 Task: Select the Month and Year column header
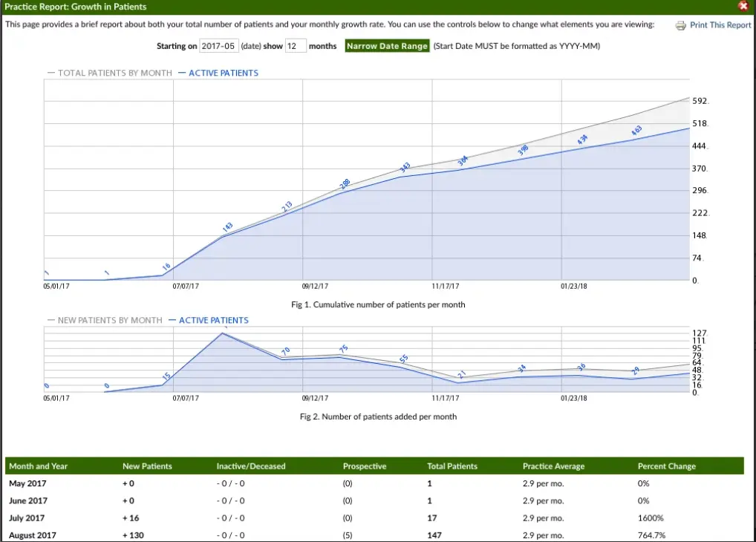(38, 466)
